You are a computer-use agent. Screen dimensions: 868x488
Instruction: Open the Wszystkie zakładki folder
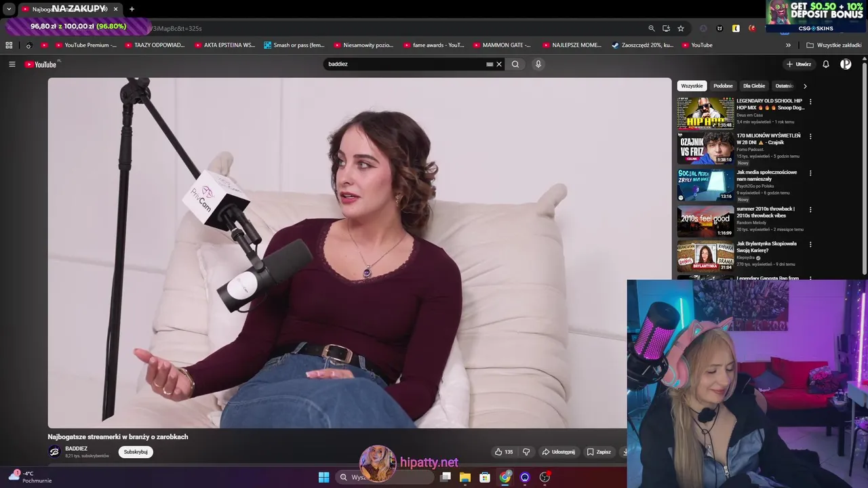point(833,45)
